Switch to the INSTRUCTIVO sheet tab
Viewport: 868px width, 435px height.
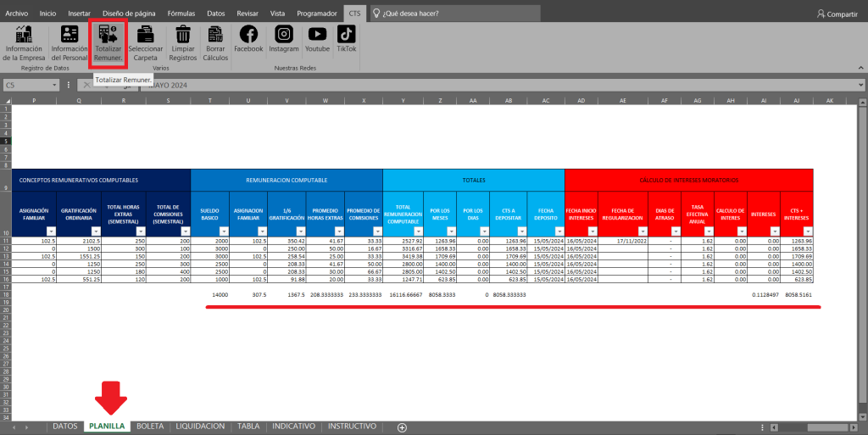click(352, 427)
